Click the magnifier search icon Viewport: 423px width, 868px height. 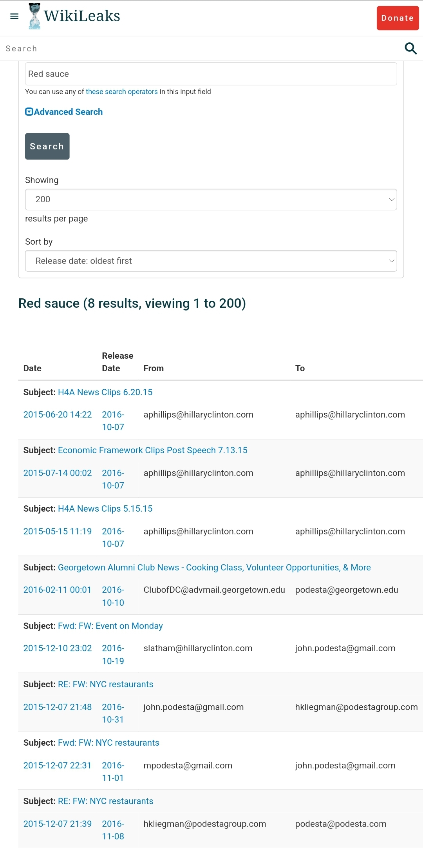pos(410,48)
